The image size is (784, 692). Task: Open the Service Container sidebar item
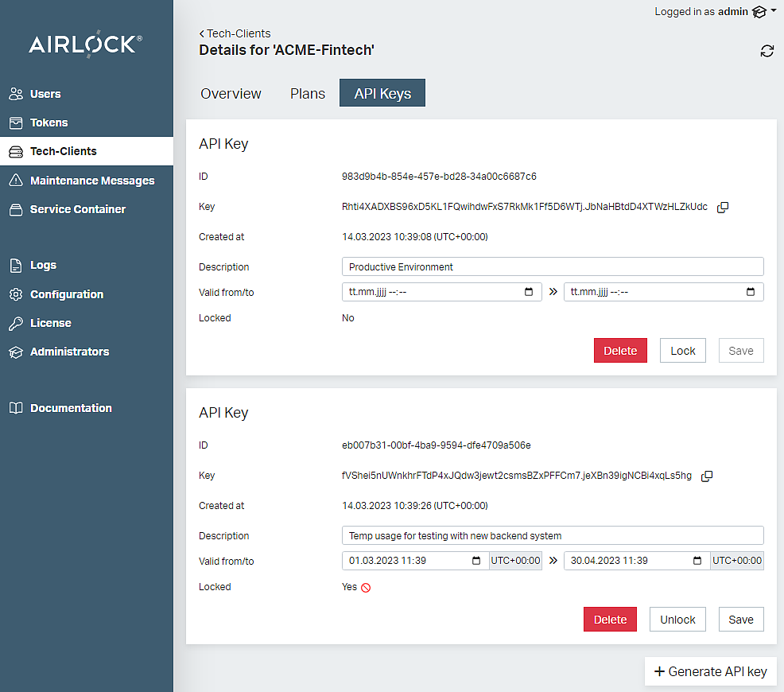77,209
